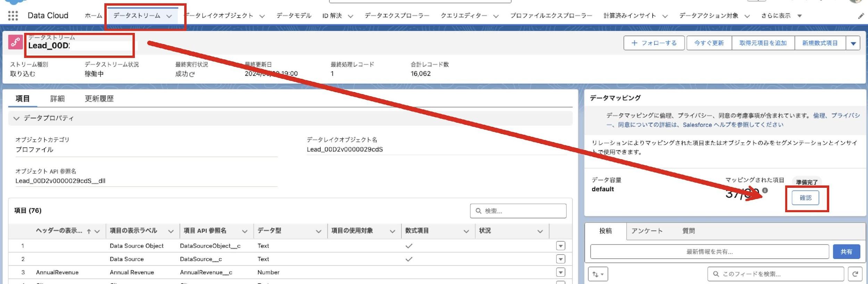The image size is (868, 284).
Task: Click the info icon beside mapped fields count
Action: (765, 190)
